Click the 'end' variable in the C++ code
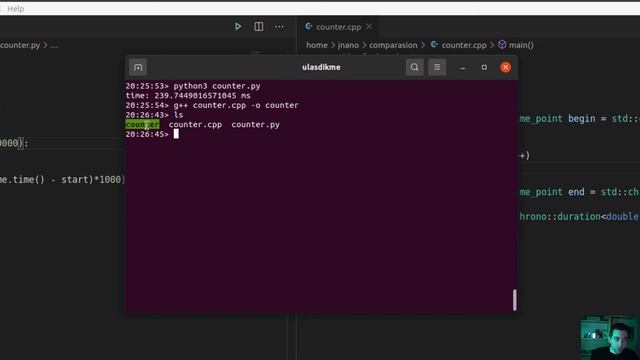Image resolution: width=640 pixels, height=360 pixels. tap(576, 192)
